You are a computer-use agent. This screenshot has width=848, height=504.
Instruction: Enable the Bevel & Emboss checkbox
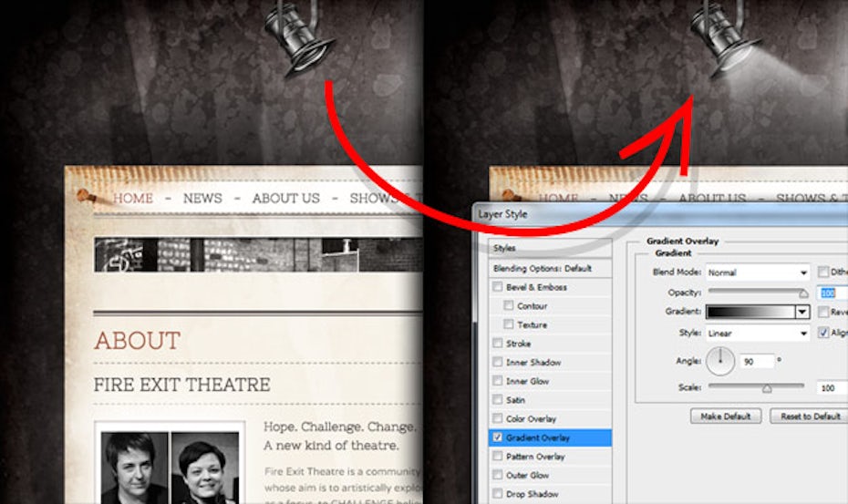coord(497,287)
